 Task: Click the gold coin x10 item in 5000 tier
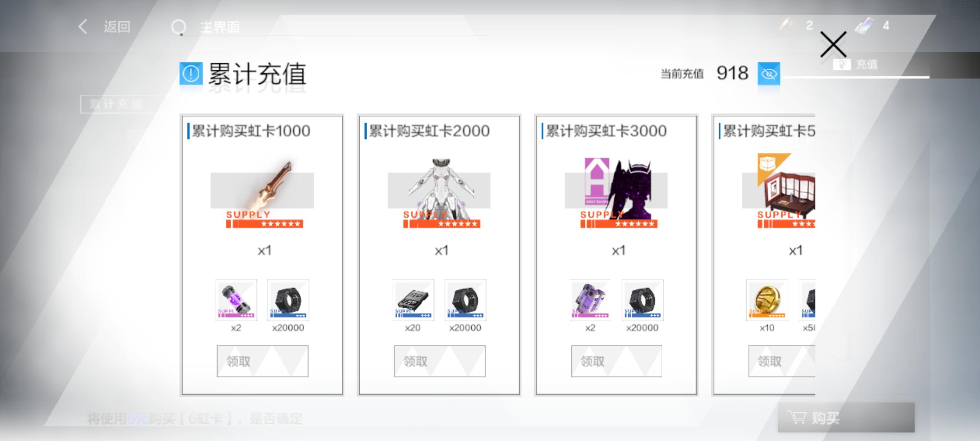pyautogui.click(x=767, y=300)
